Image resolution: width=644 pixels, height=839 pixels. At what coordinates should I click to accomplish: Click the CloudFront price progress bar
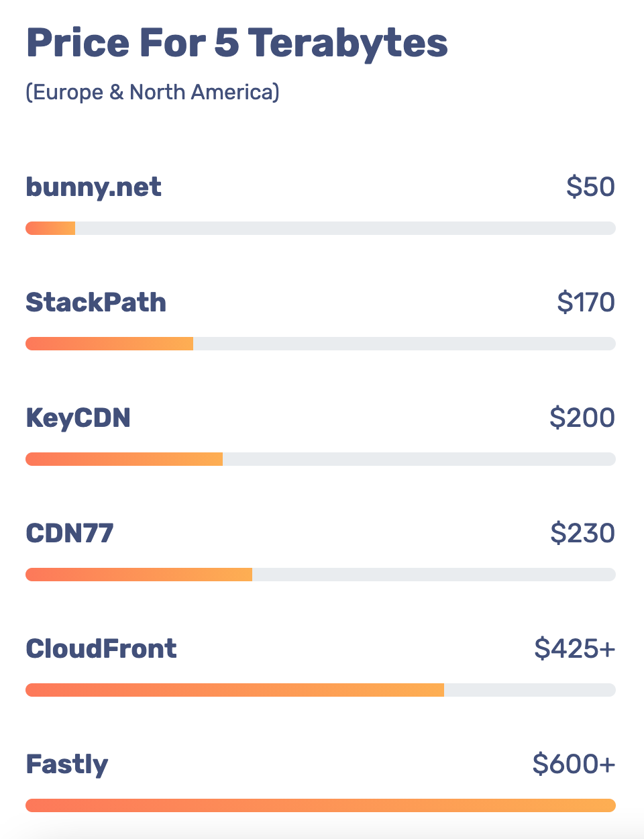click(x=320, y=690)
